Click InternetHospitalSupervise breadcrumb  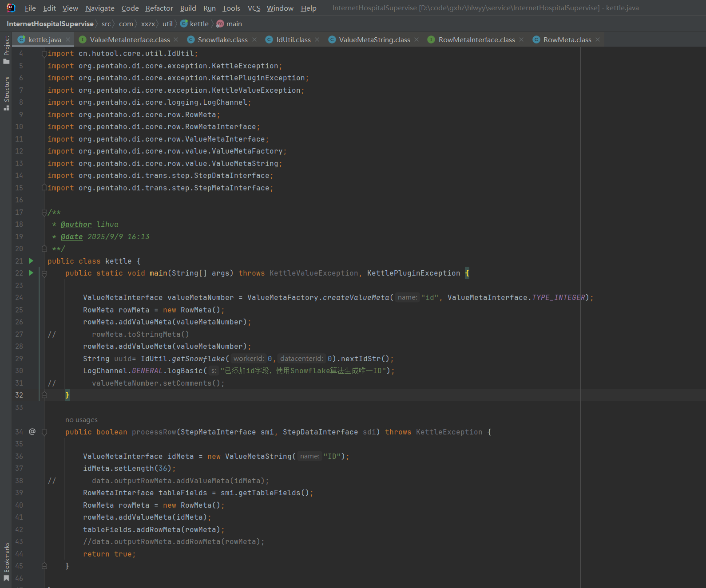coord(50,24)
